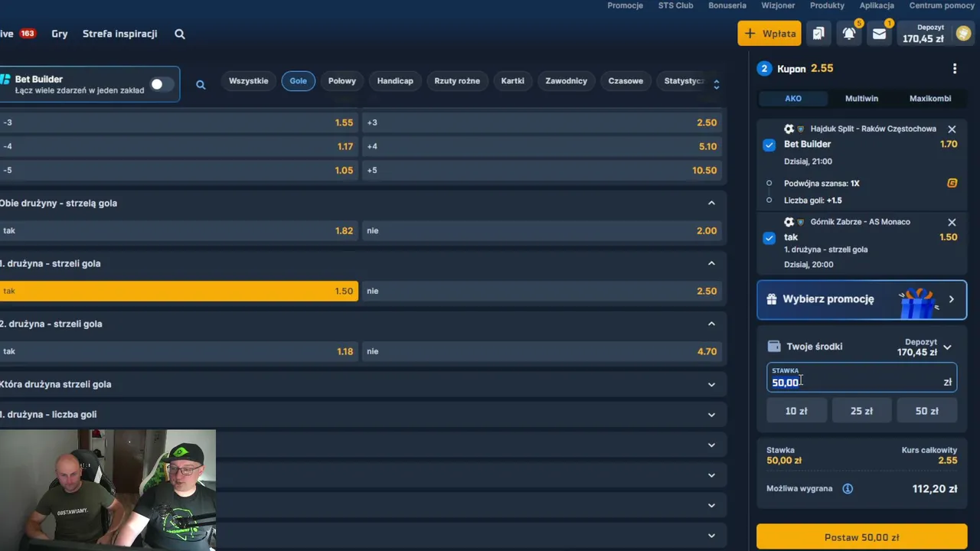This screenshot has height=551, width=980.
Task: Click 'Liczba goli: +1.5' selection text
Action: point(813,201)
